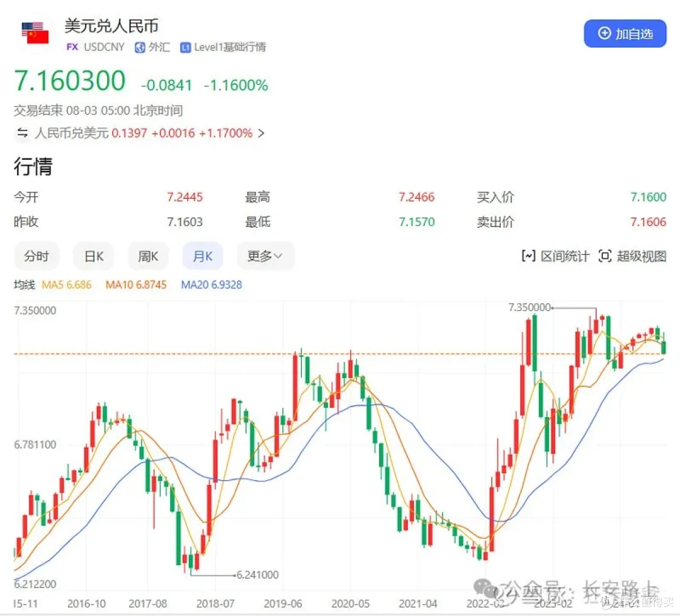Click the 外汇 category icon

(140, 47)
